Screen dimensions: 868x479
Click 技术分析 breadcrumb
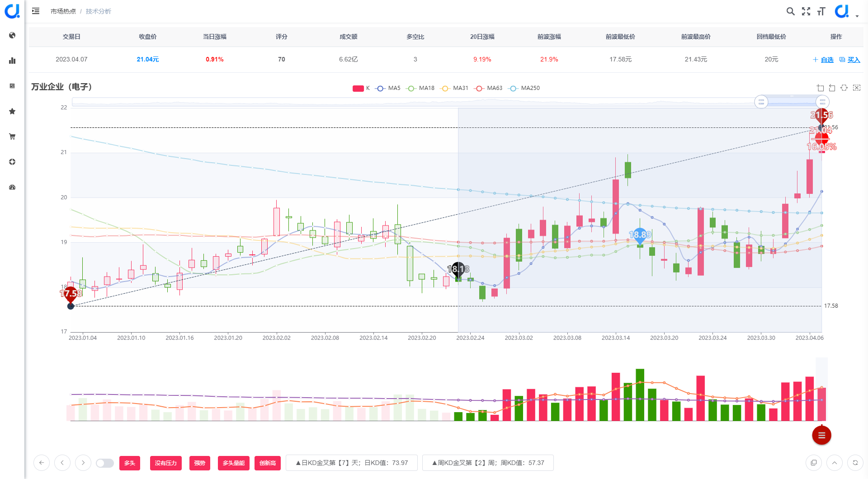click(99, 11)
